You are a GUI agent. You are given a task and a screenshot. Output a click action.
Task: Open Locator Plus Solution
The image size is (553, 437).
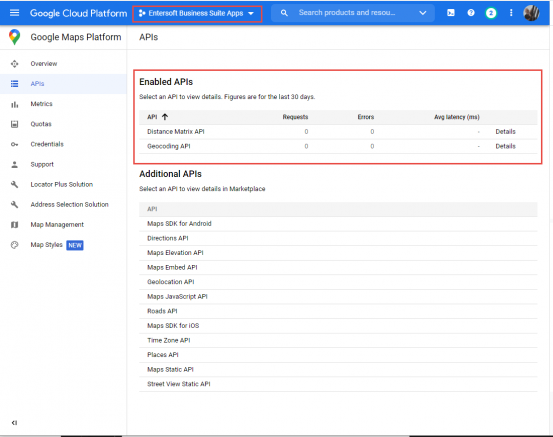(x=63, y=184)
